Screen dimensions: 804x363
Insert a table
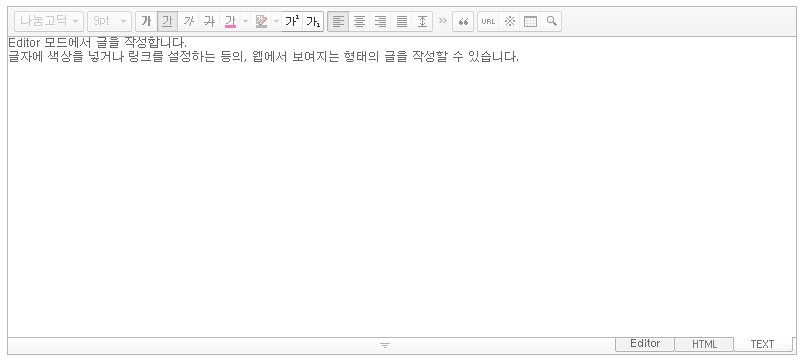click(x=530, y=22)
